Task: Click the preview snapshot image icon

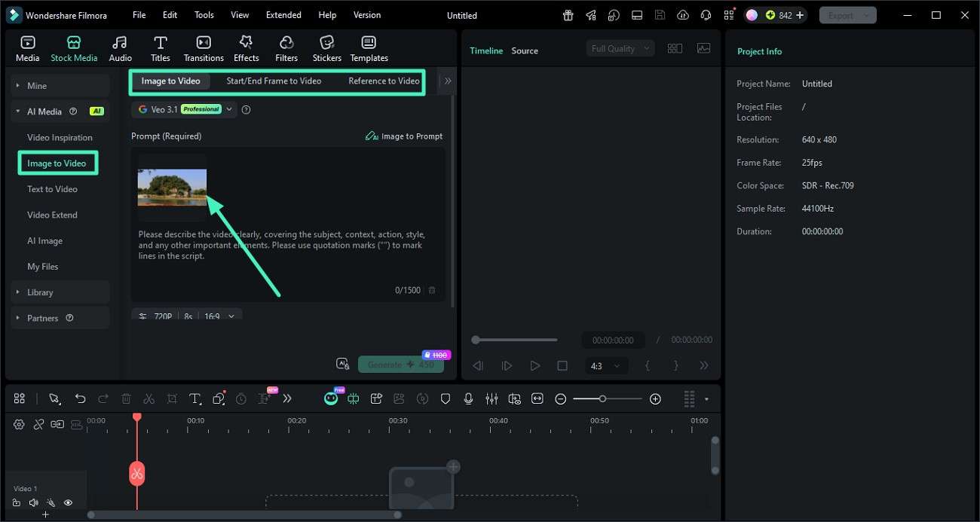Action: pos(703,48)
